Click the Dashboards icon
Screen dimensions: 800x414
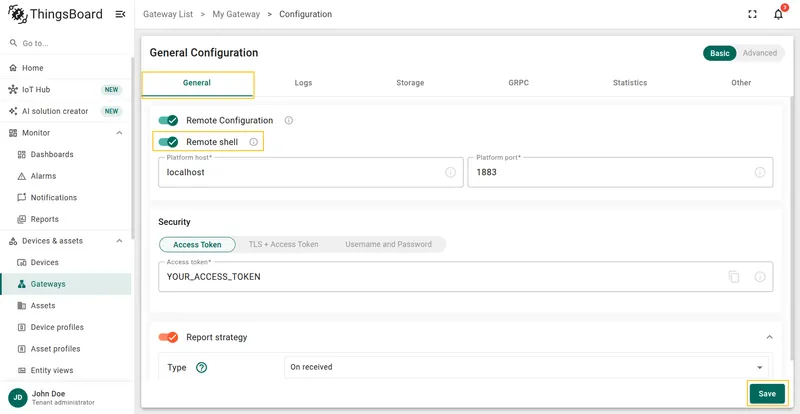[21, 154]
